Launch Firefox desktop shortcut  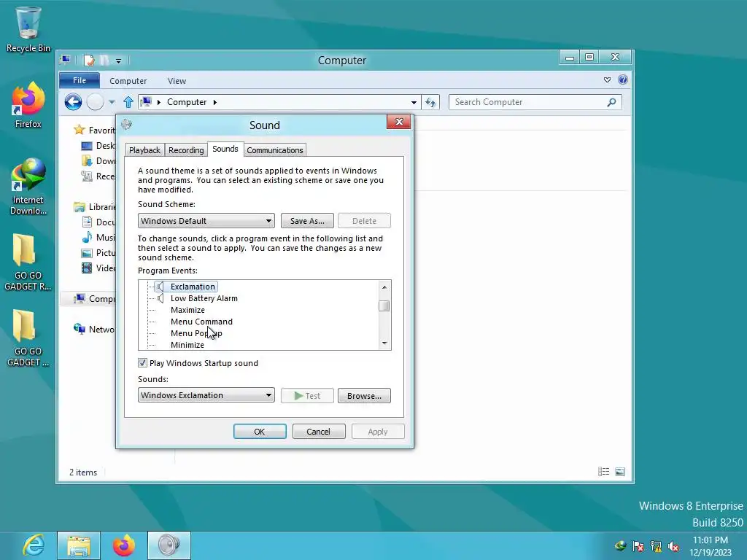coord(28,105)
